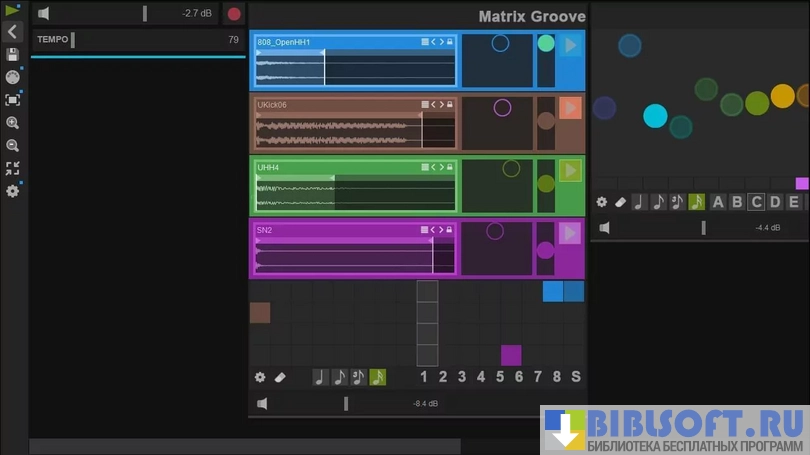Click the zoom out magnifier icon
This screenshot has height=455, width=810.
[x=12, y=145]
